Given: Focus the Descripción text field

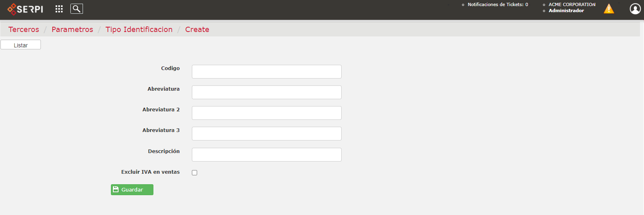Looking at the screenshot, I should (267, 155).
